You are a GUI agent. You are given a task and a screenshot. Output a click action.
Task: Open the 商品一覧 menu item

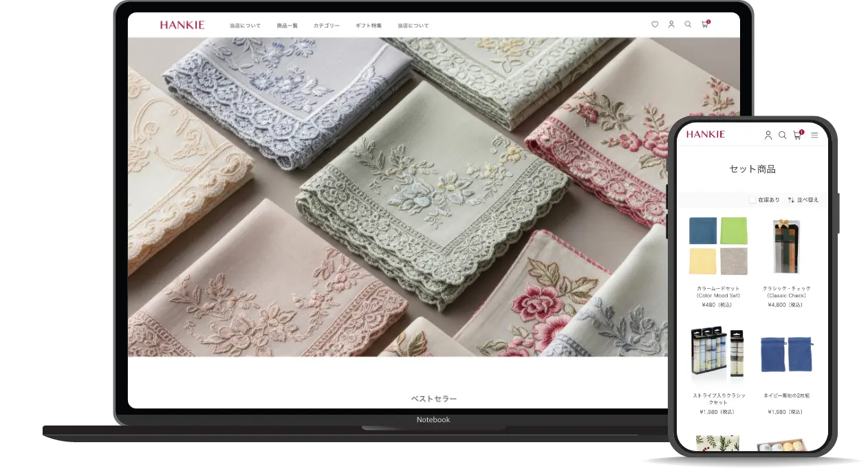287,25
